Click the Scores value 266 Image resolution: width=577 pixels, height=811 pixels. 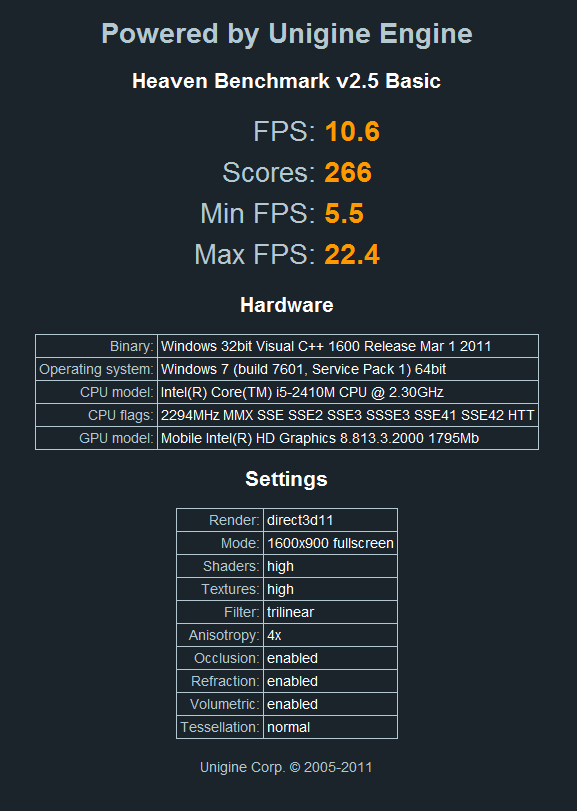[348, 172]
